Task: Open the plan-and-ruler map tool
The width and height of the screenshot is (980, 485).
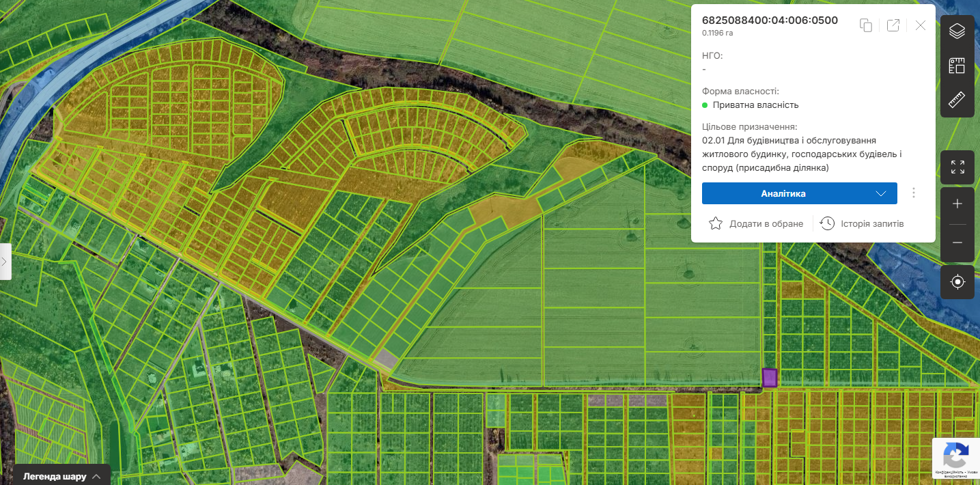Action: pos(957,66)
